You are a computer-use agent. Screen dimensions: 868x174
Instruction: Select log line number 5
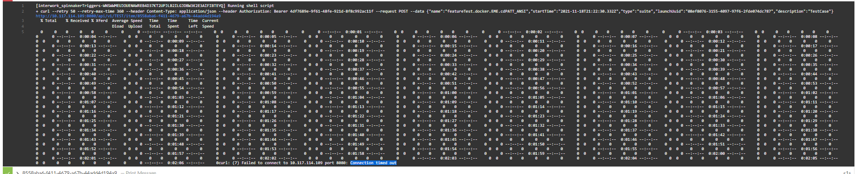coord(22,32)
